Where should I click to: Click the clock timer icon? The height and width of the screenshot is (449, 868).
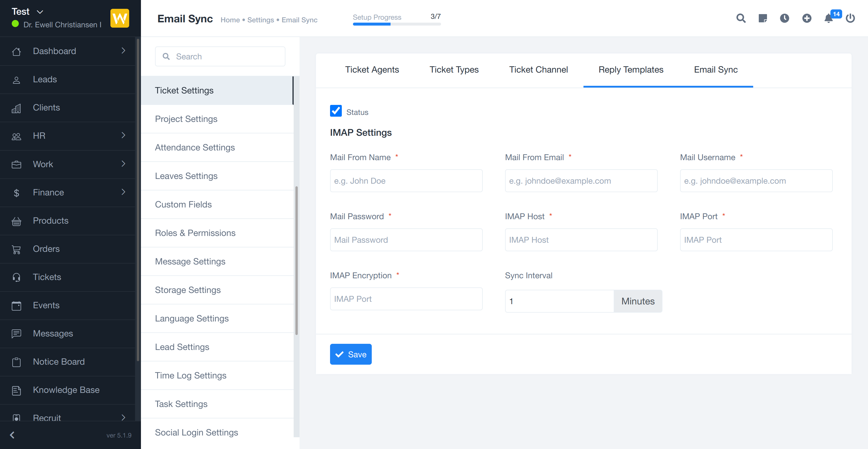click(784, 18)
